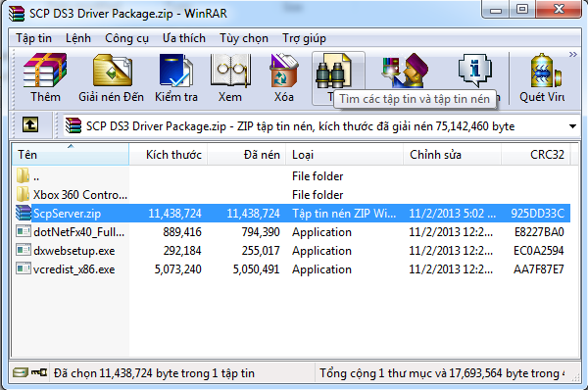Screen dimensions: 588x390
Task: Sort by the Chỉnh sửa column header
Action: coord(452,155)
